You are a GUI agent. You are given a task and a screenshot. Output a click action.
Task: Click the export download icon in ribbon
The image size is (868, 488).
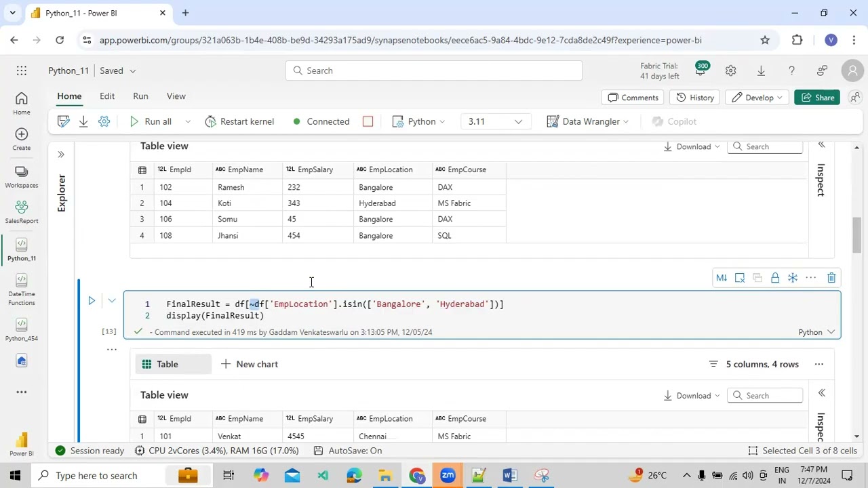click(x=83, y=121)
